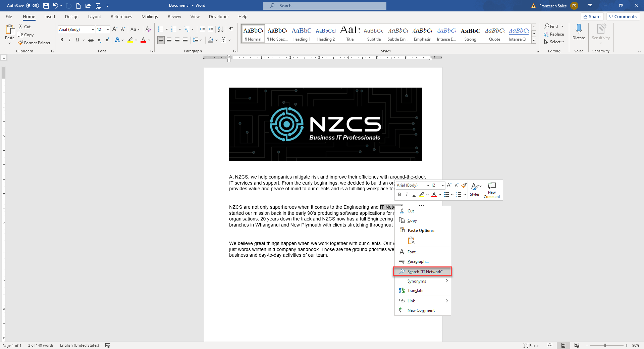Switch to the References ribbon tab
This screenshot has height=349, width=644.
pyautogui.click(x=121, y=16)
